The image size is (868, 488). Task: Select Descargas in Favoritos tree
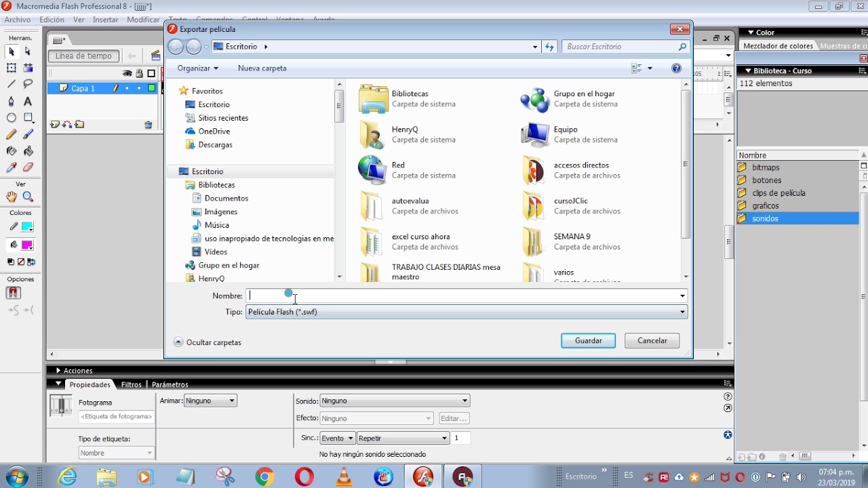[x=215, y=145]
